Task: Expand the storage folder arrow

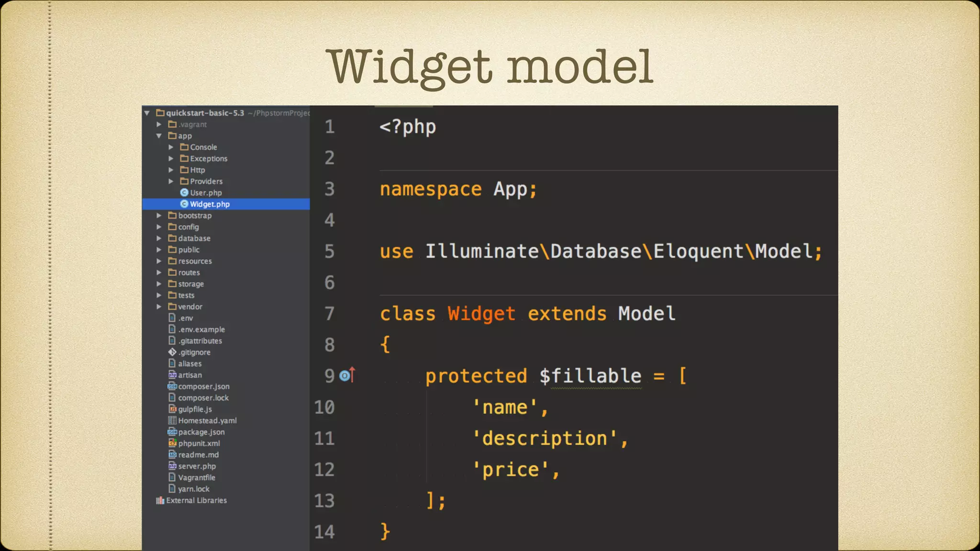Action: (159, 284)
